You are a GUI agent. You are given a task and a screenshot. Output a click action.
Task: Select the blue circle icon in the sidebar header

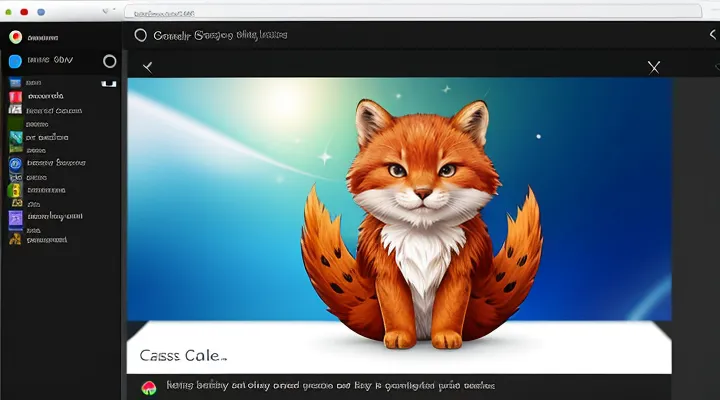(x=15, y=61)
